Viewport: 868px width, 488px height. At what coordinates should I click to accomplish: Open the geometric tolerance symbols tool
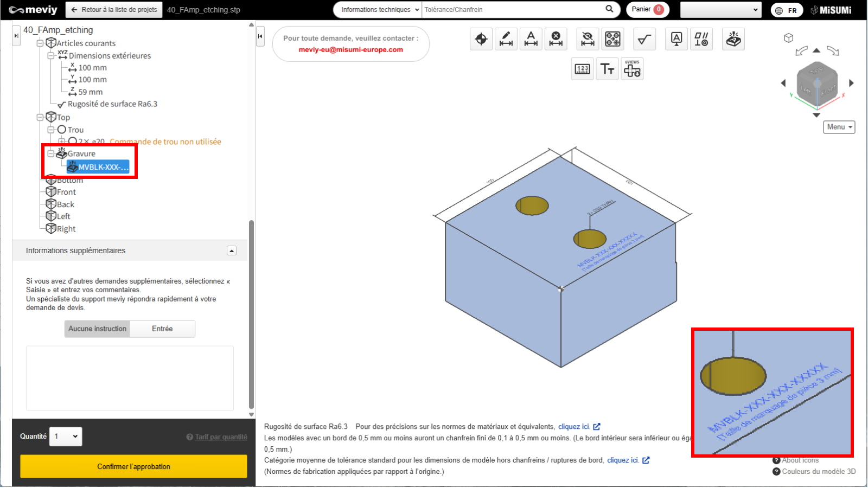(701, 39)
